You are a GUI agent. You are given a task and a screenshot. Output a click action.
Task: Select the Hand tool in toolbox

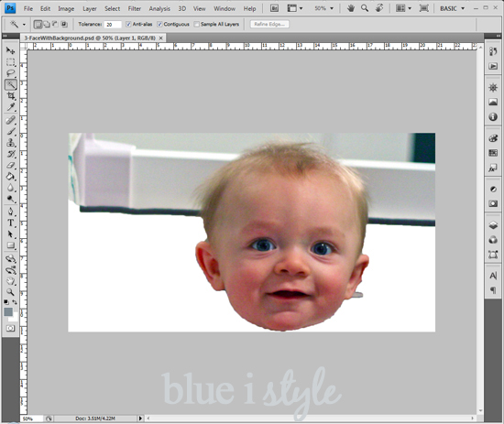11,281
